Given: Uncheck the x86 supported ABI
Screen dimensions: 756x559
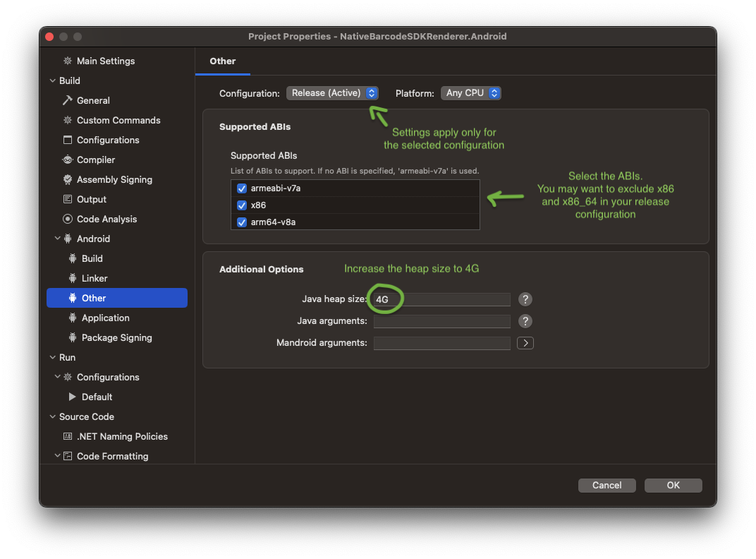Looking at the screenshot, I should point(242,205).
